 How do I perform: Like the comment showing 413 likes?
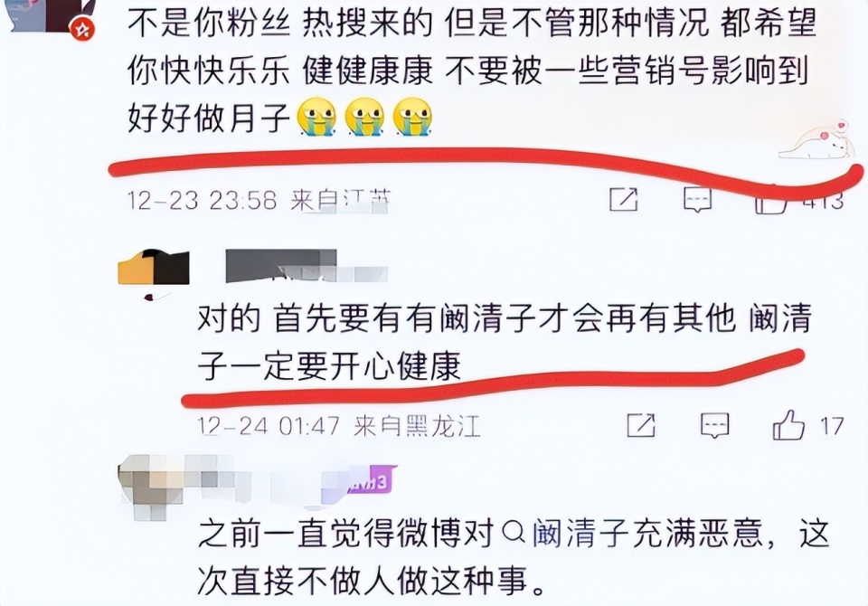[x=771, y=202]
